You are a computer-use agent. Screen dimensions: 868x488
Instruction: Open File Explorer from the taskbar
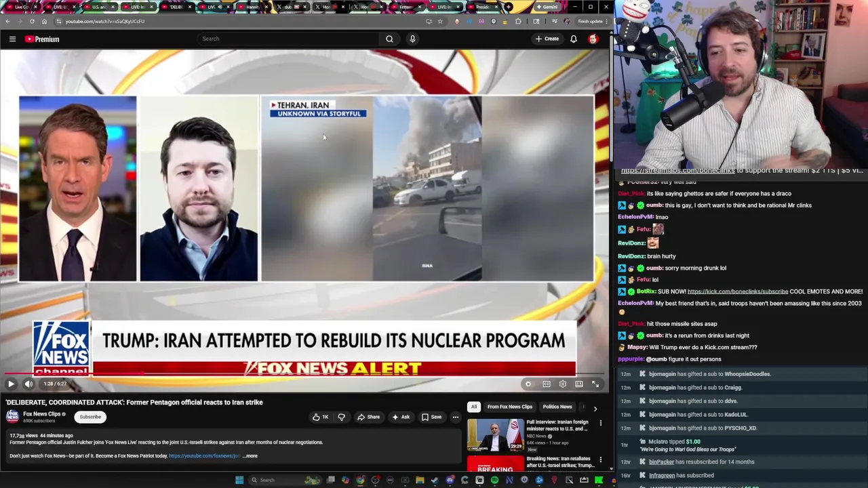(x=420, y=480)
